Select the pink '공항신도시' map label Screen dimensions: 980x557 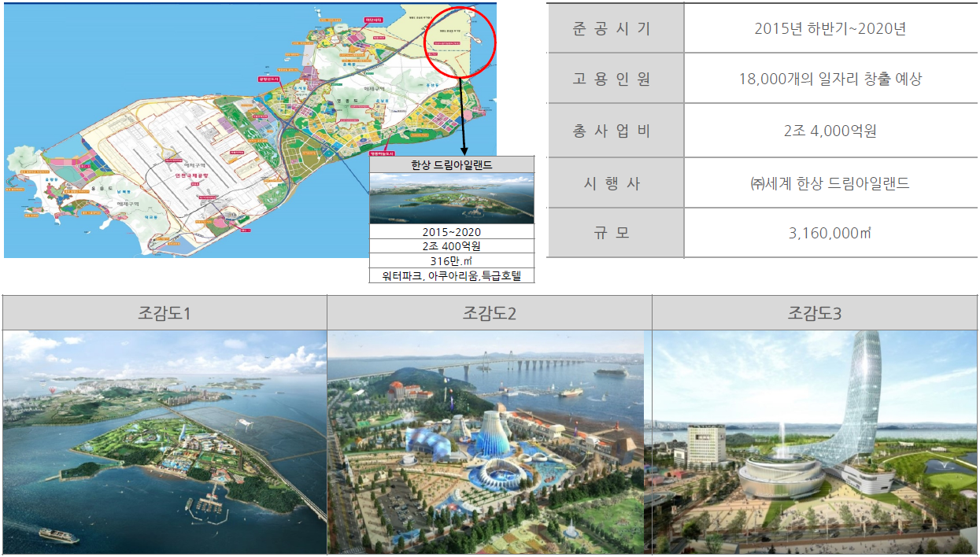coord(269,79)
